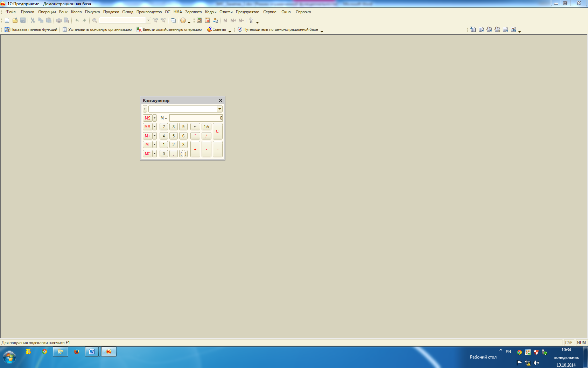Click the calculator plus button
This screenshot has height=368, width=588.
pyautogui.click(x=195, y=149)
